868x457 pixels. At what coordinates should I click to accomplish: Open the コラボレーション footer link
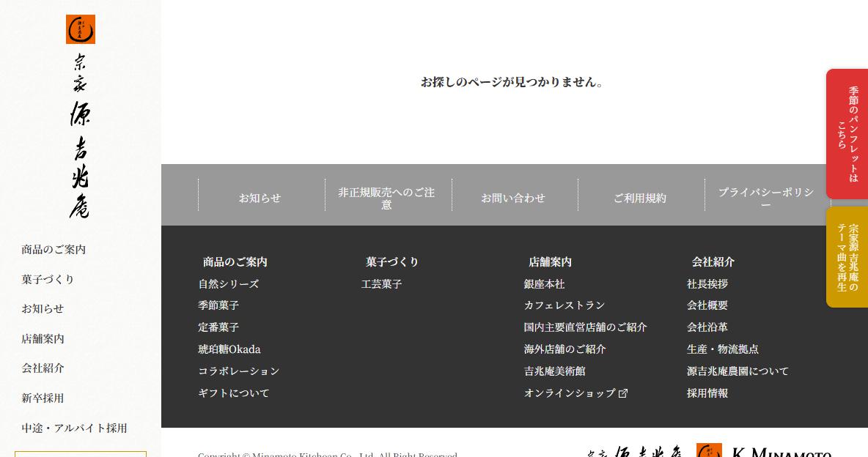239,371
